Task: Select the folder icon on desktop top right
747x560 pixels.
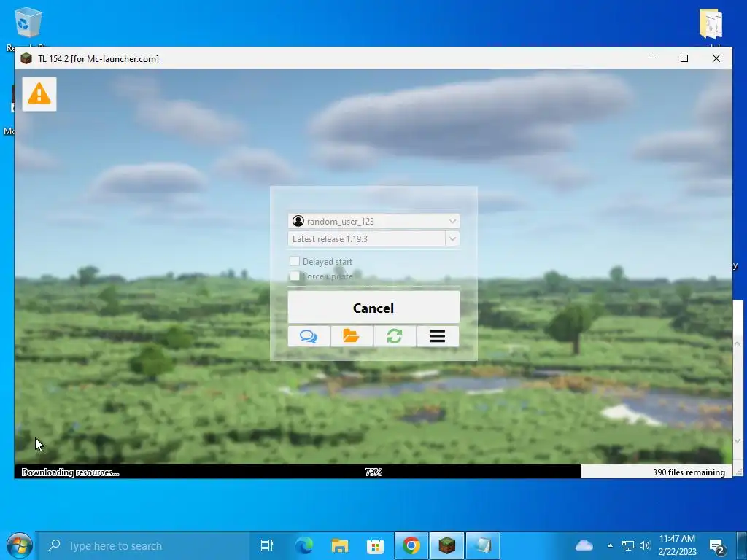Action: [711, 24]
